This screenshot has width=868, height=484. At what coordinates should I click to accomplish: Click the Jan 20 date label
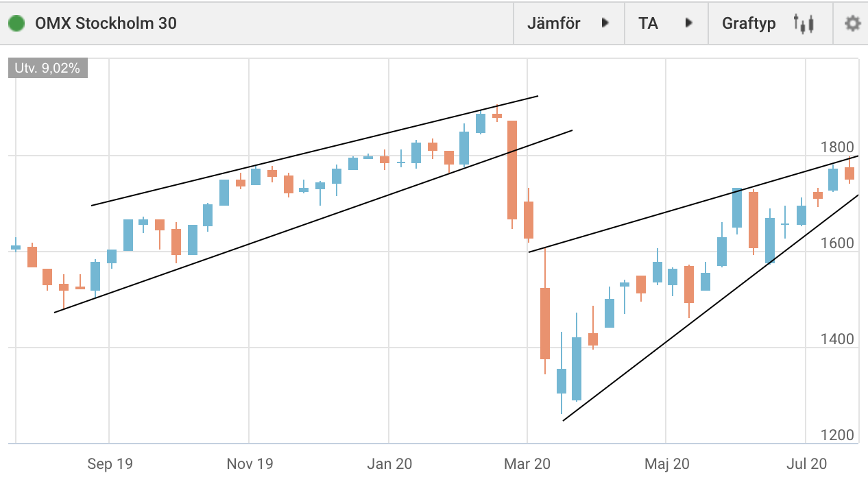389,464
